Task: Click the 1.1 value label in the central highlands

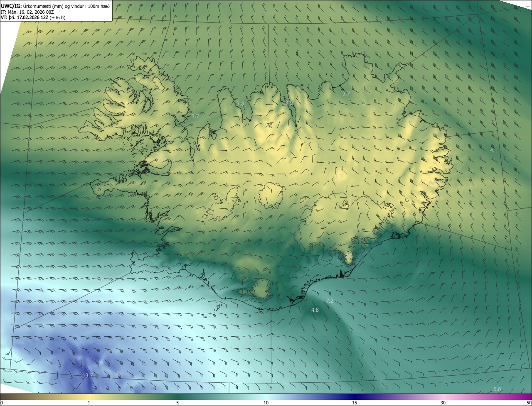Action: click(x=339, y=176)
